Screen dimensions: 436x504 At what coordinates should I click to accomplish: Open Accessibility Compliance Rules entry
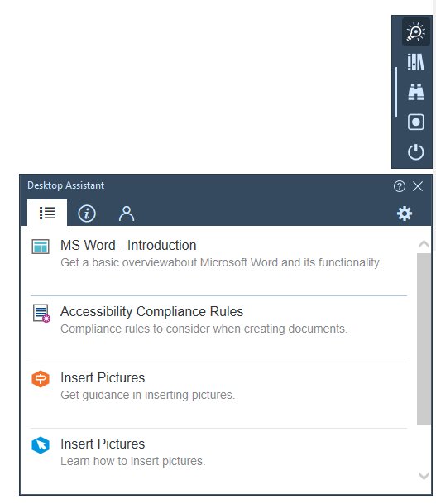point(218,329)
